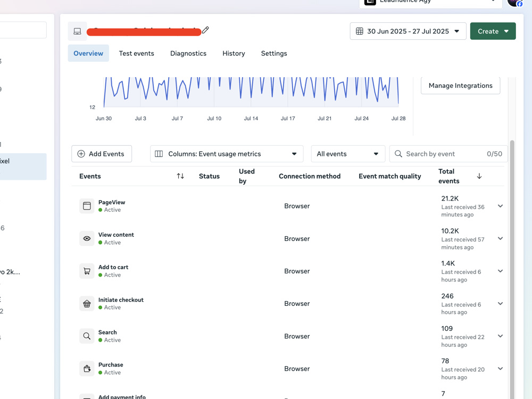Click the vertical scrollbar of events list

coord(512,269)
